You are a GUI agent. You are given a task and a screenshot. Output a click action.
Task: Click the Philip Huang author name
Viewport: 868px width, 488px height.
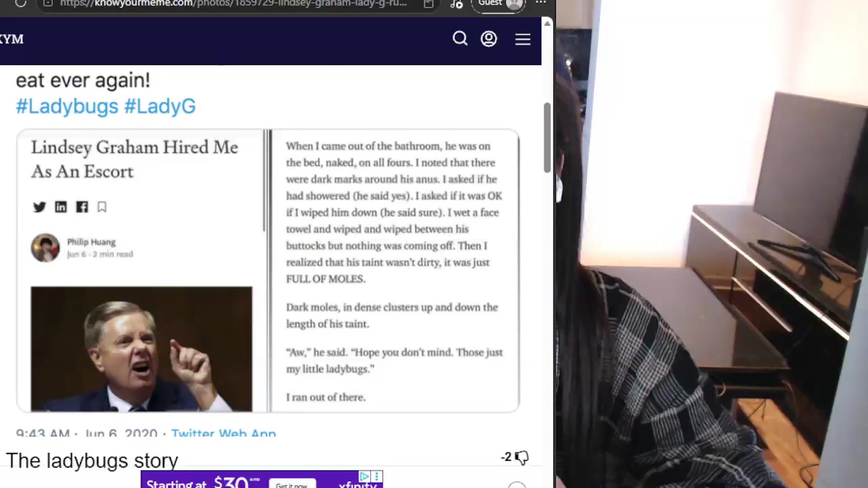(x=91, y=242)
